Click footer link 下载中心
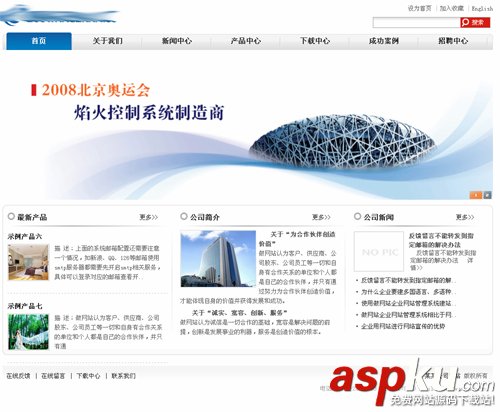500x412 pixels. [88, 376]
